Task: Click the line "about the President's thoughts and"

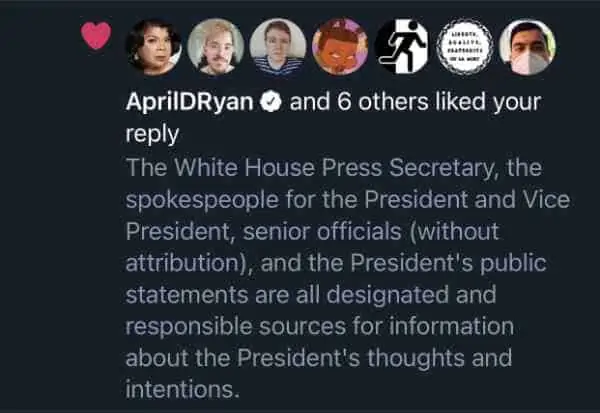Action: (319, 358)
